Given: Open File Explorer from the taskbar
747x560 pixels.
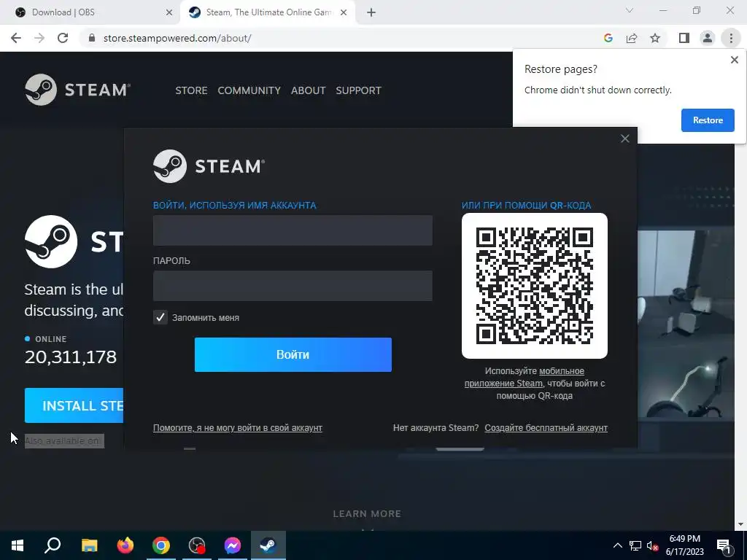Looking at the screenshot, I should (x=89, y=545).
